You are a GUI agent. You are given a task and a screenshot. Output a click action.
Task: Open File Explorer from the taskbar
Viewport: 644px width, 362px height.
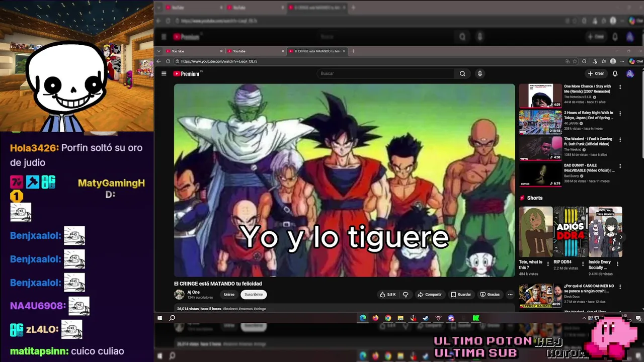click(x=400, y=318)
